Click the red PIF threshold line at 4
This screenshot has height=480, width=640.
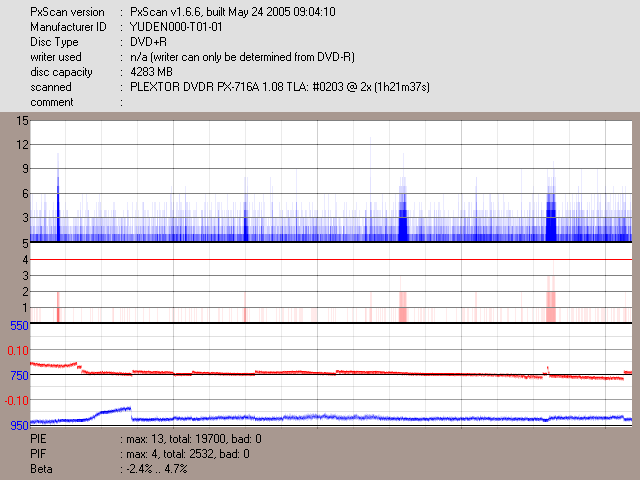[x=331, y=260]
